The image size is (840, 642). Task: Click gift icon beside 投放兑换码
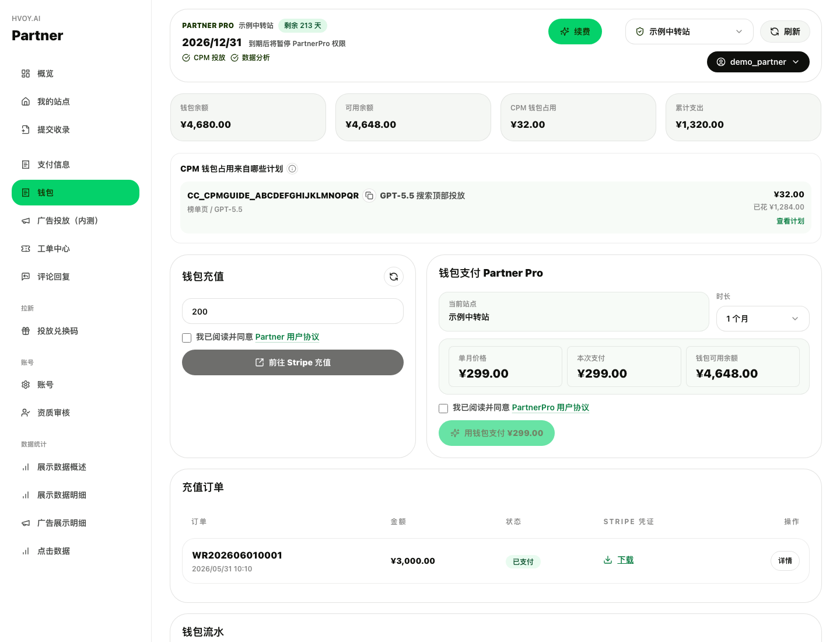pyautogui.click(x=26, y=331)
